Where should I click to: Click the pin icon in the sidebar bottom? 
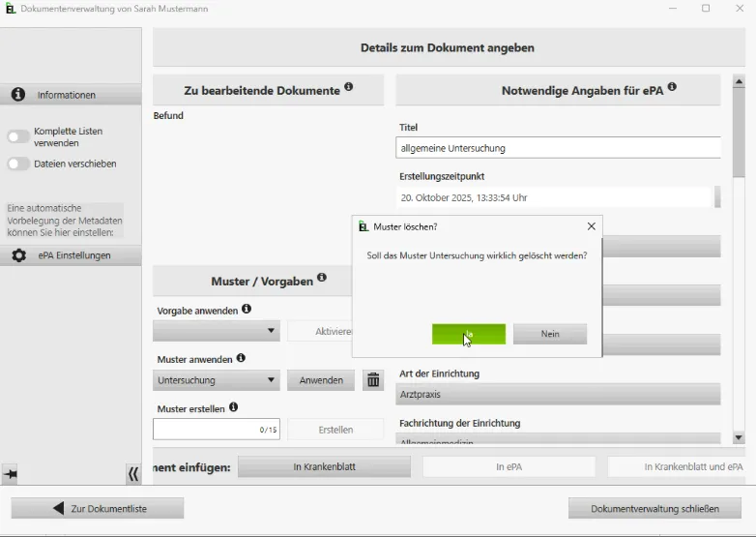pyautogui.click(x=10, y=474)
